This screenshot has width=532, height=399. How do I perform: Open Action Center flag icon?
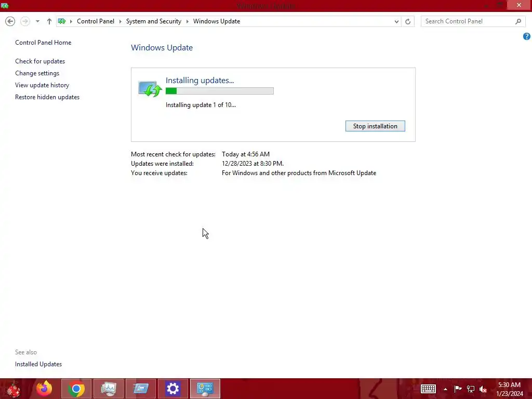[x=458, y=389]
